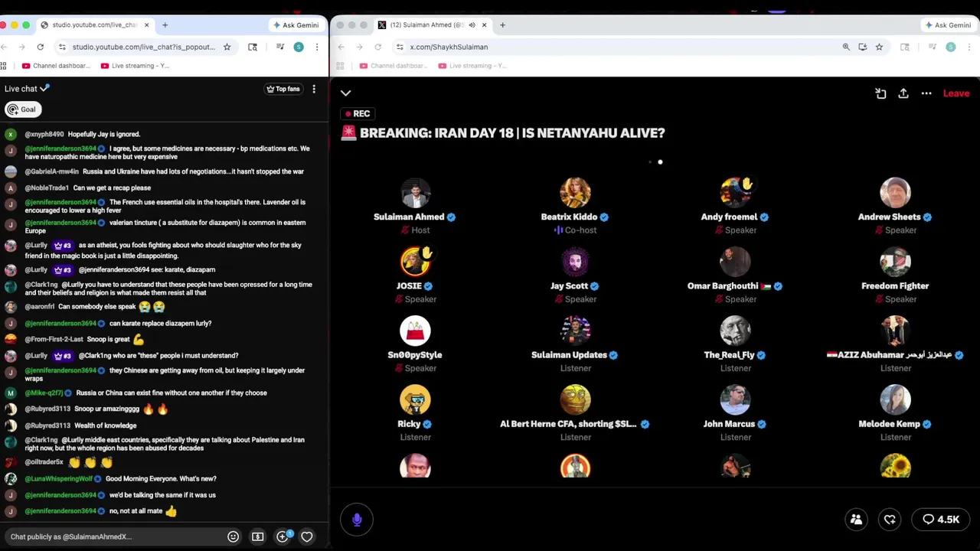This screenshot has width=980, height=551.
Task: Select Sulaiman Ahmed host avatar
Action: click(415, 193)
